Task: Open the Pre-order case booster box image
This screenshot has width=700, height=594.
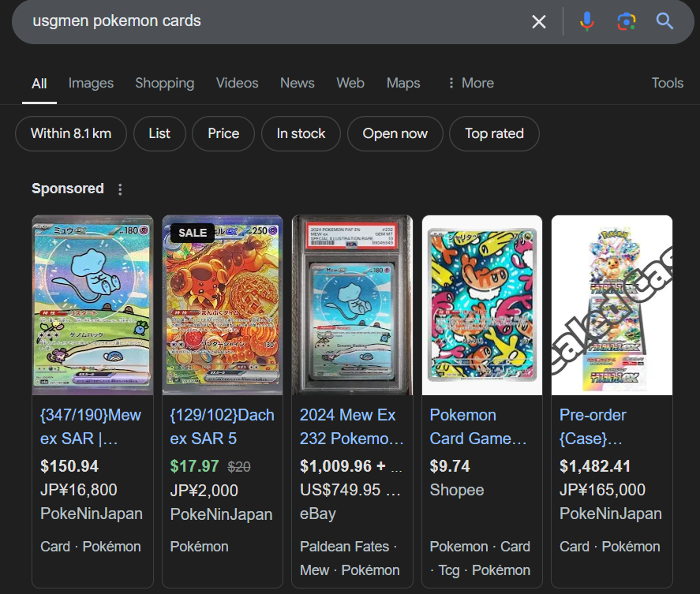Action: (612, 305)
